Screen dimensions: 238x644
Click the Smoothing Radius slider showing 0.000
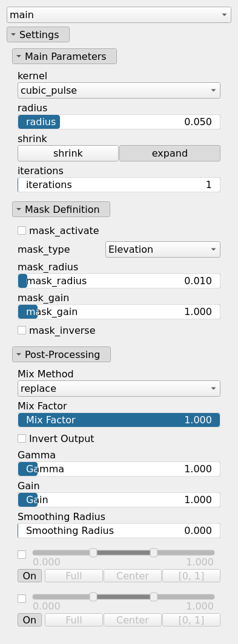click(x=119, y=530)
